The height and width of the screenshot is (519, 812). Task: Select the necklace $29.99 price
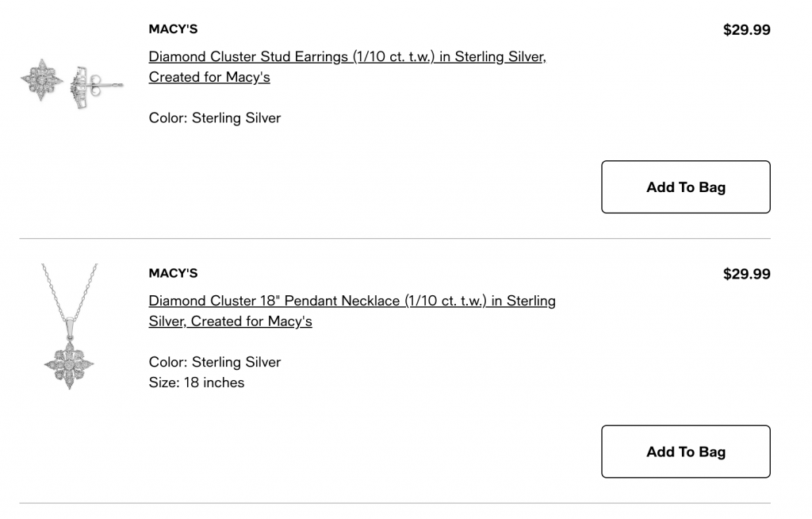pyautogui.click(x=747, y=274)
